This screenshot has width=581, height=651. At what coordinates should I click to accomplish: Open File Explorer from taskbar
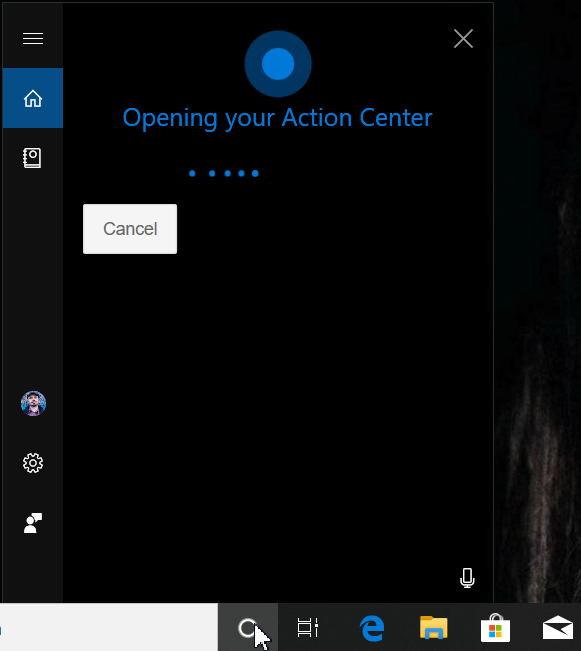[434, 627]
